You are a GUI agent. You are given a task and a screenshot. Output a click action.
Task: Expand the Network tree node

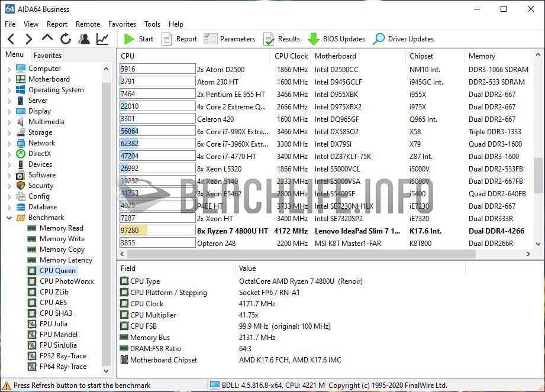click(9, 144)
